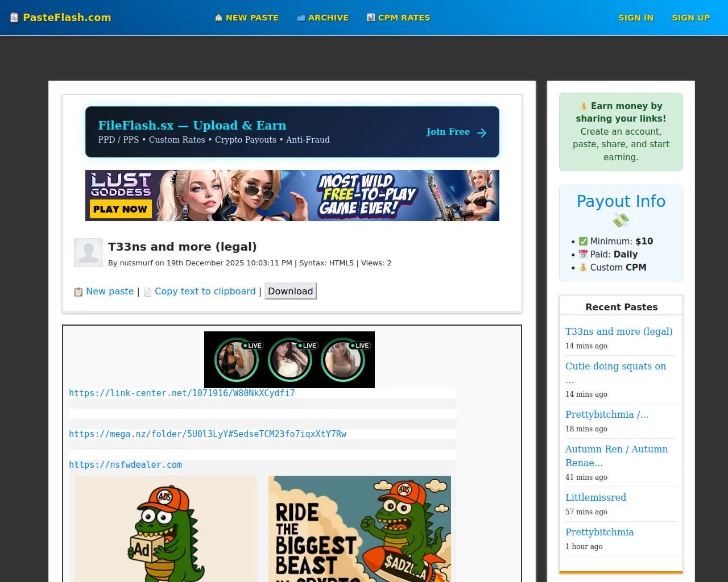Click the chart icon beside CPM Rates
728x582 pixels.
tap(371, 18)
